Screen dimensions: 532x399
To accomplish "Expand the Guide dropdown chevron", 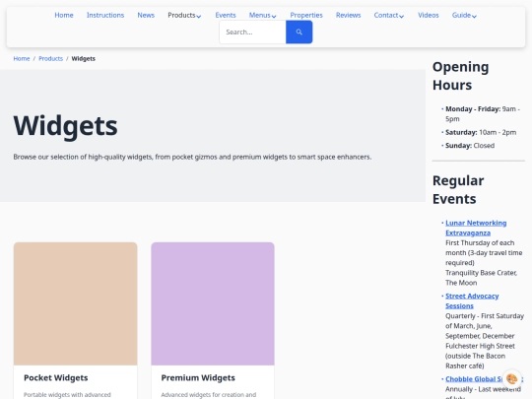I will click(x=474, y=16).
